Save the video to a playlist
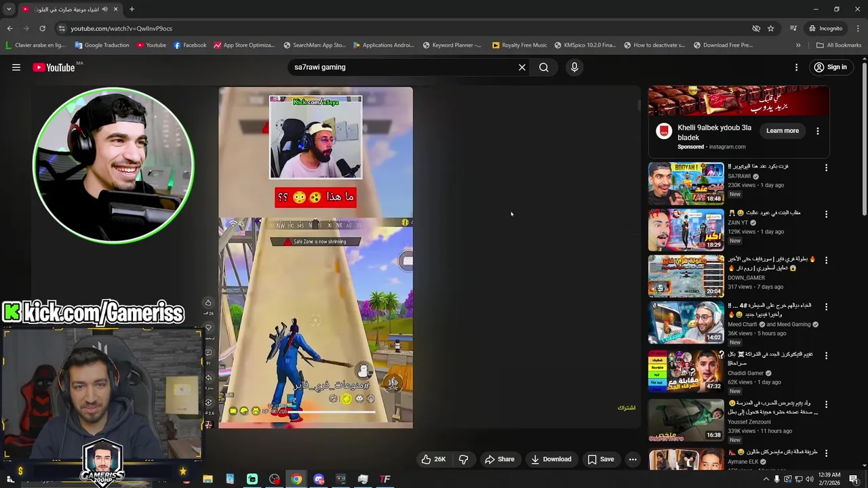The image size is (868, 488). pyautogui.click(x=601, y=459)
